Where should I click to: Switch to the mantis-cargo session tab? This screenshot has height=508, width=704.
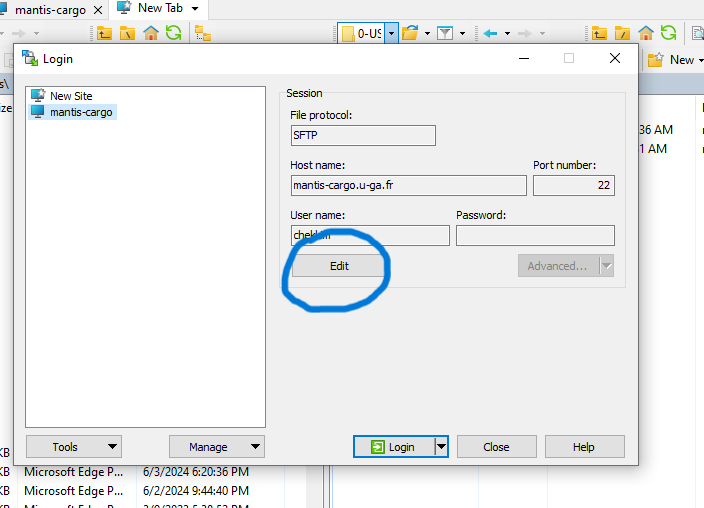point(50,9)
